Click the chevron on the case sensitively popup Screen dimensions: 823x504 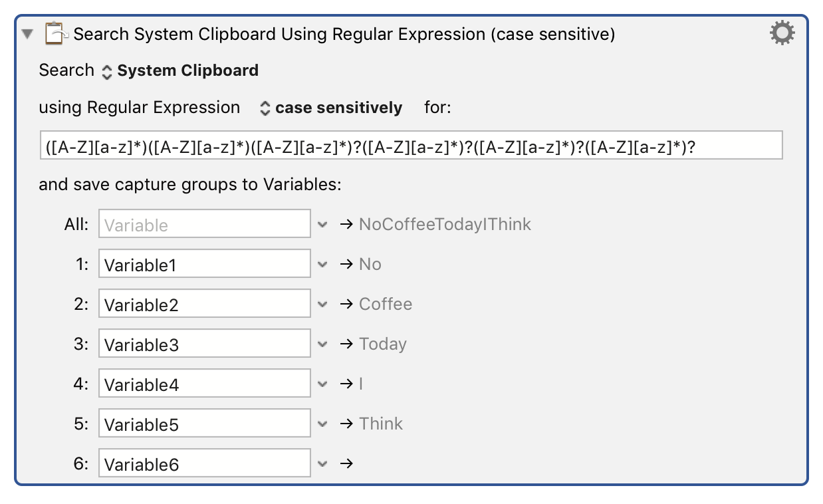click(x=265, y=107)
